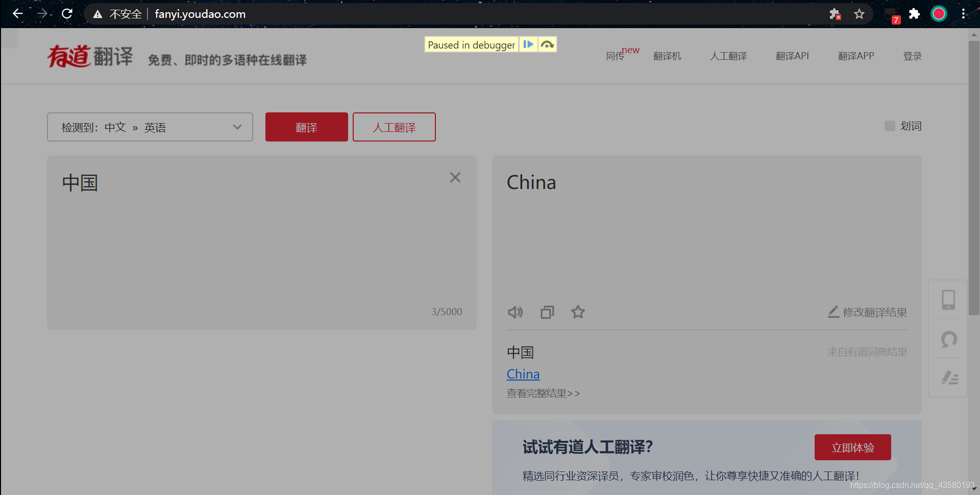Click the 立即体验 button
Screen dimensions: 980x495
pyautogui.click(x=853, y=447)
